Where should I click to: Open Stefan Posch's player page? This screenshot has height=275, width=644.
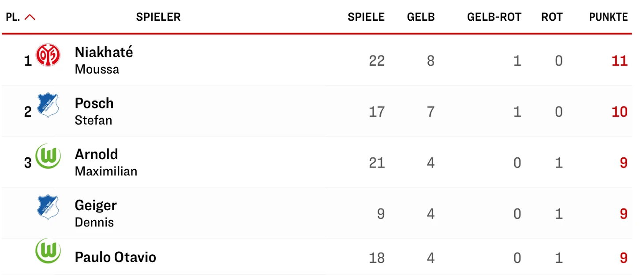point(94,111)
